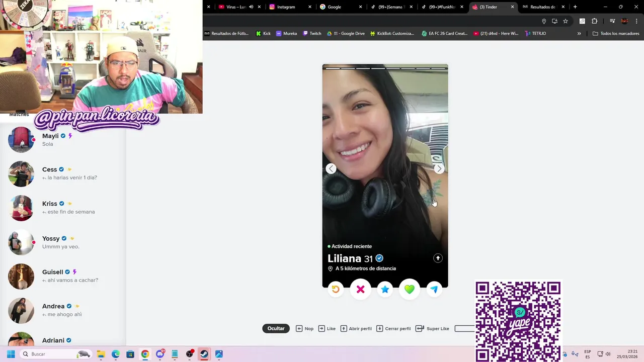
Task: Show the previous photo with the left arrow
Action: coord(331,169)
